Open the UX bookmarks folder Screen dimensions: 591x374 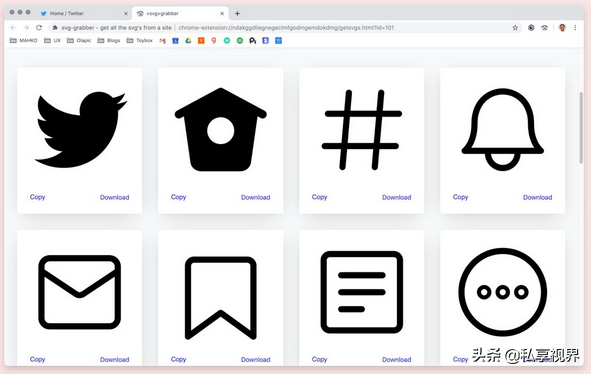pyautogui.click(x=52, y=40)
